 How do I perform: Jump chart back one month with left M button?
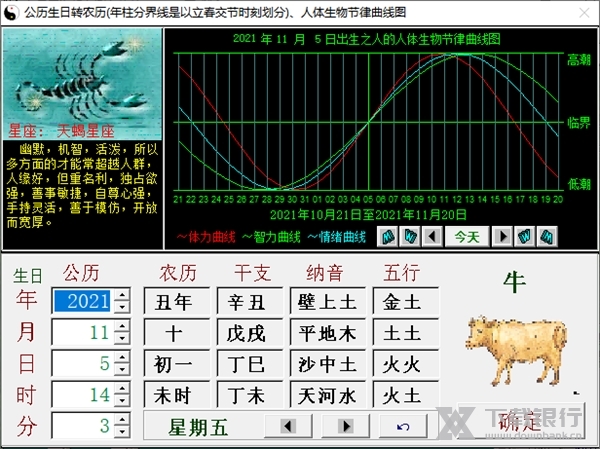coord(388,237)
